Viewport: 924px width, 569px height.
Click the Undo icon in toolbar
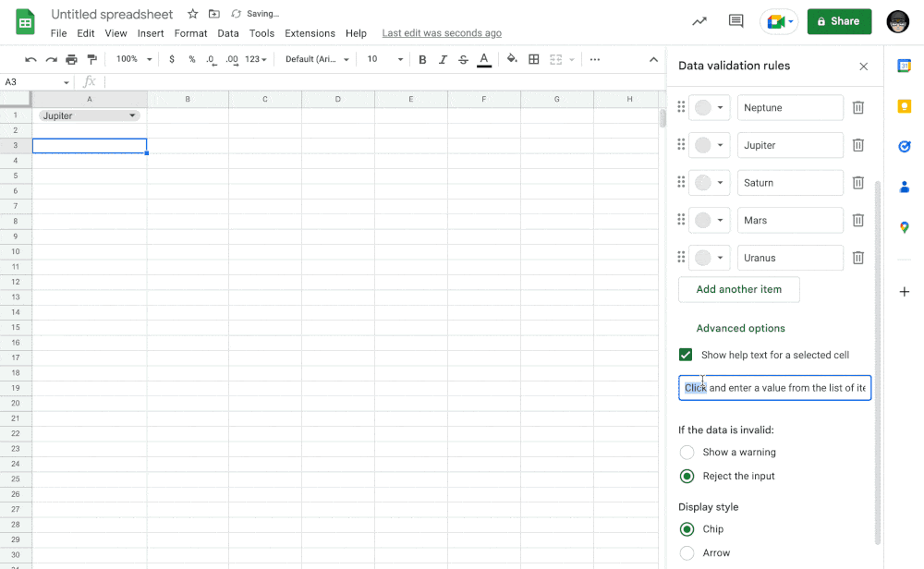pos(30,59)
